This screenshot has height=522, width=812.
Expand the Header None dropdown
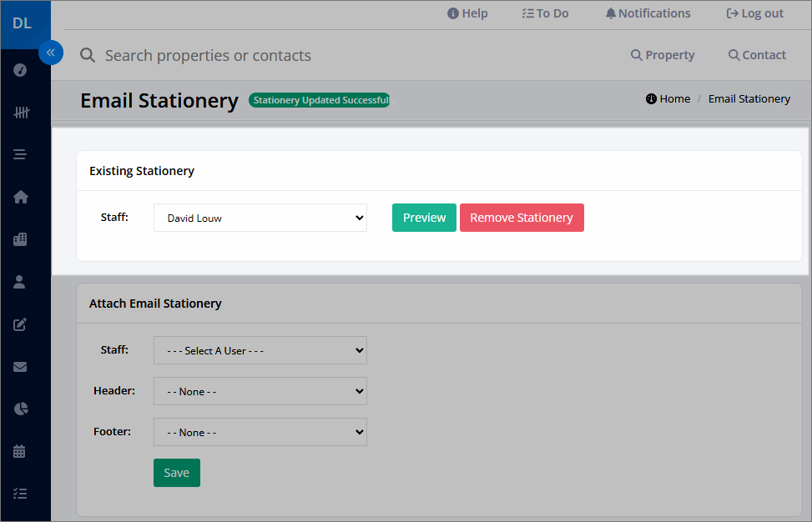(260, 391)
